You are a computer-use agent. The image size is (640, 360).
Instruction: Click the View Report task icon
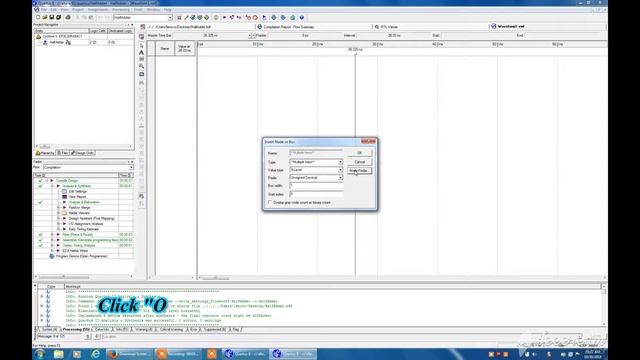(x=64, y=197)
